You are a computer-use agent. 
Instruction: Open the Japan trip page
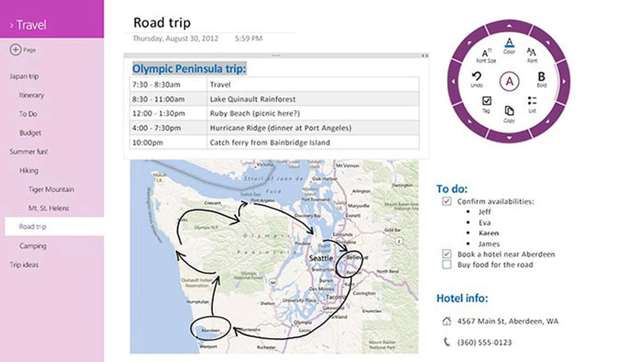24,76
